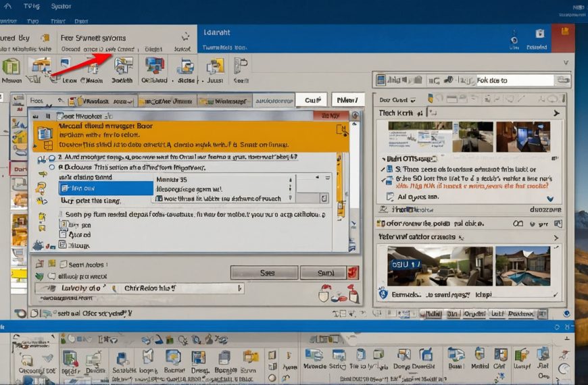
Task: Click the Duarolıl icon in bottom toolbar
Action: [426, 355]
